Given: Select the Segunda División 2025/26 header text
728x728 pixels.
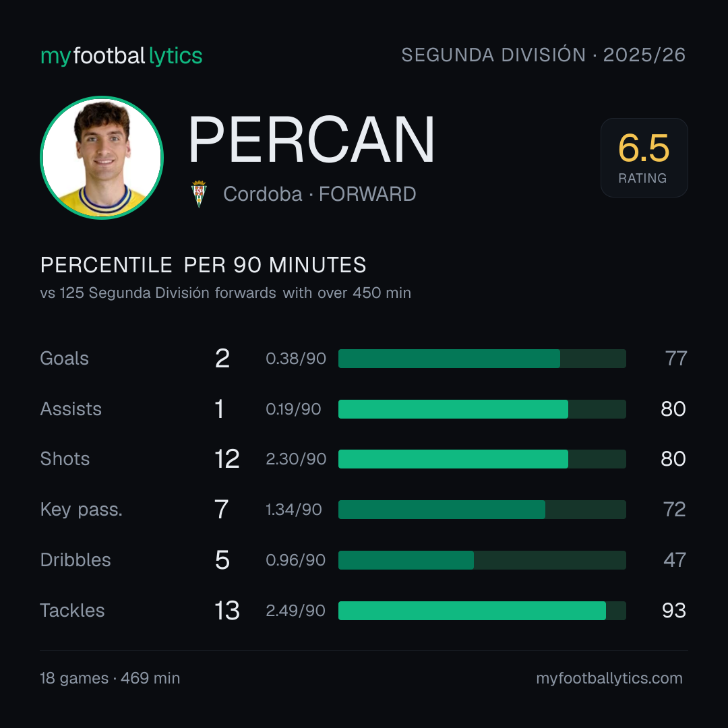Looking at the screenshot, I should click(x=543, y=55).
